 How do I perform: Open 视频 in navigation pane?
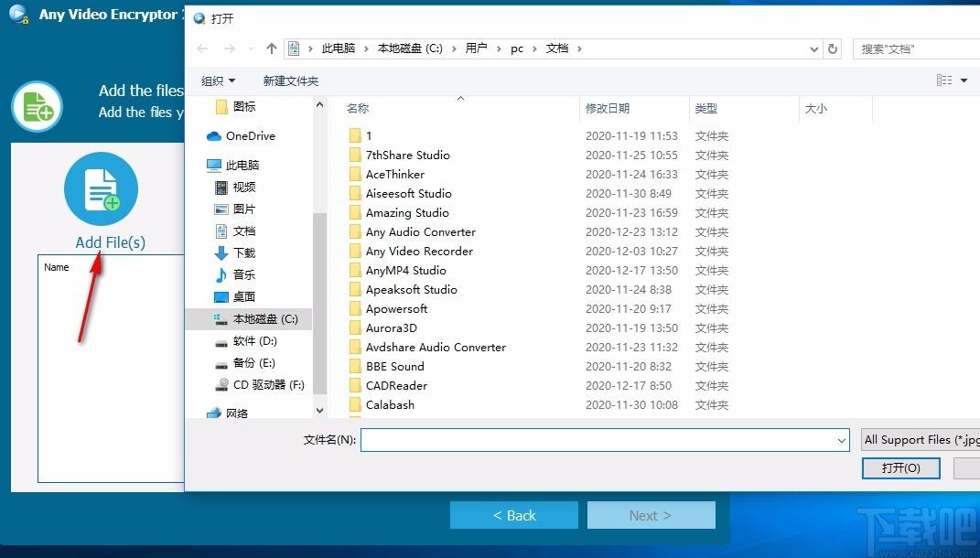tap(235, 187)
